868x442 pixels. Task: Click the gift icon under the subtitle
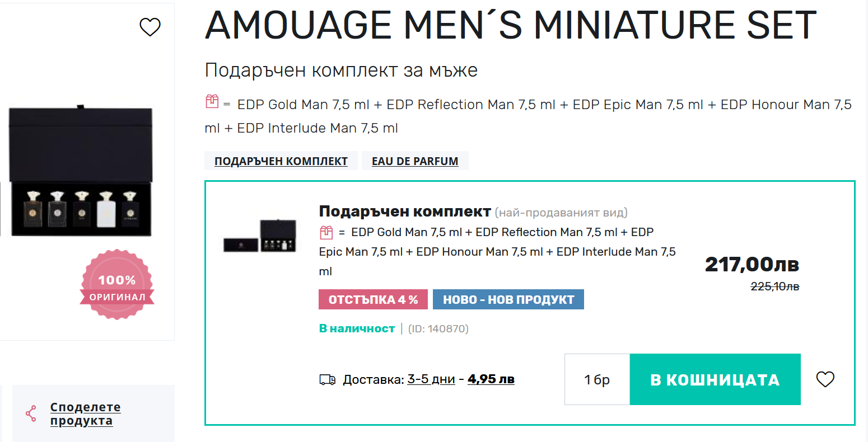(x=212, y=102)
